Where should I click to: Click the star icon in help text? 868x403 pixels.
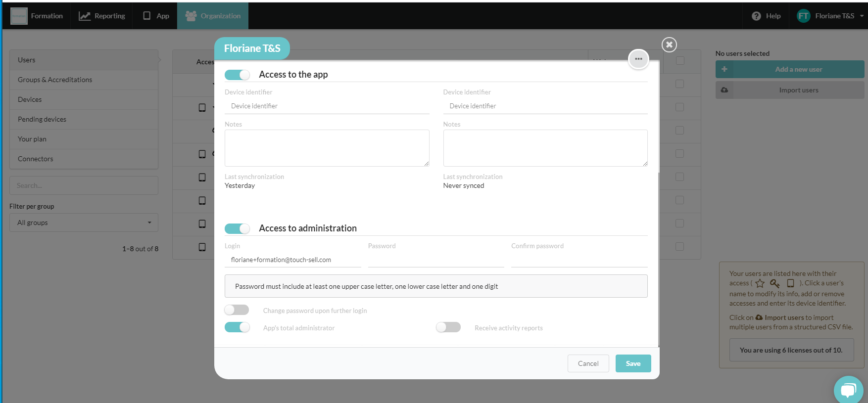click(760, 283)
